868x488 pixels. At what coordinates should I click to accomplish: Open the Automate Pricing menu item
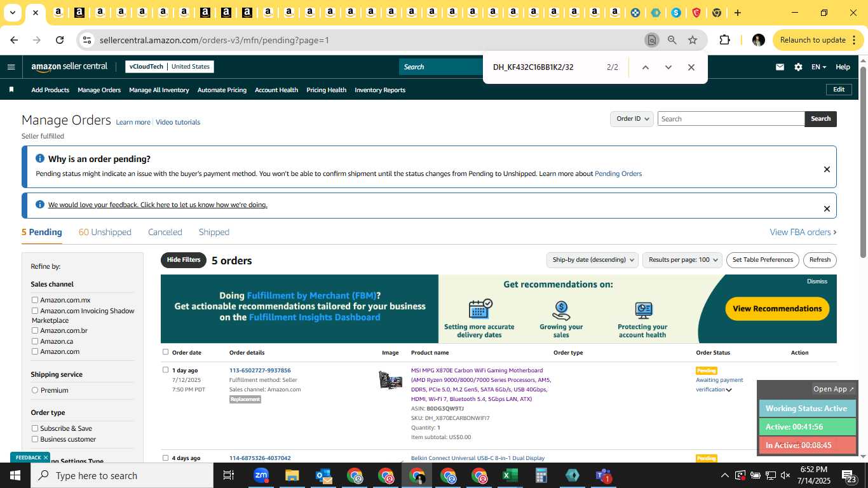[222, 90]
